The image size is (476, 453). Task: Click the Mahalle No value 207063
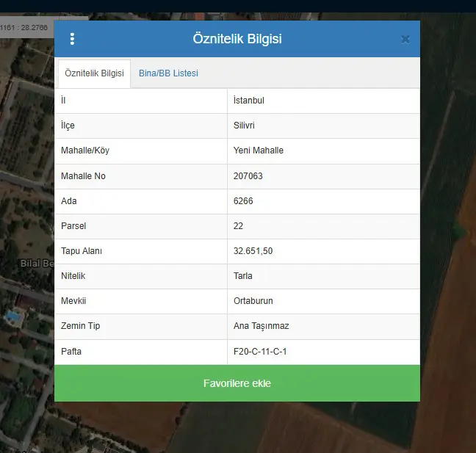tap(248, 176)
